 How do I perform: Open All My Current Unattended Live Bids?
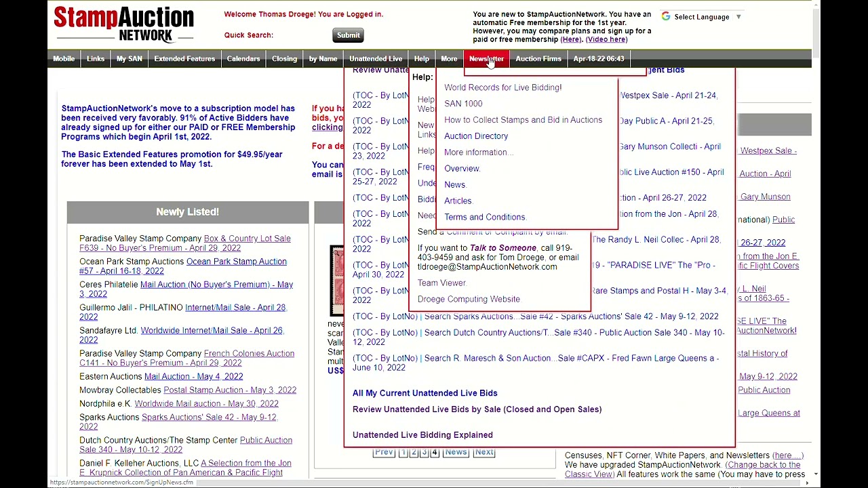point(425,393)
